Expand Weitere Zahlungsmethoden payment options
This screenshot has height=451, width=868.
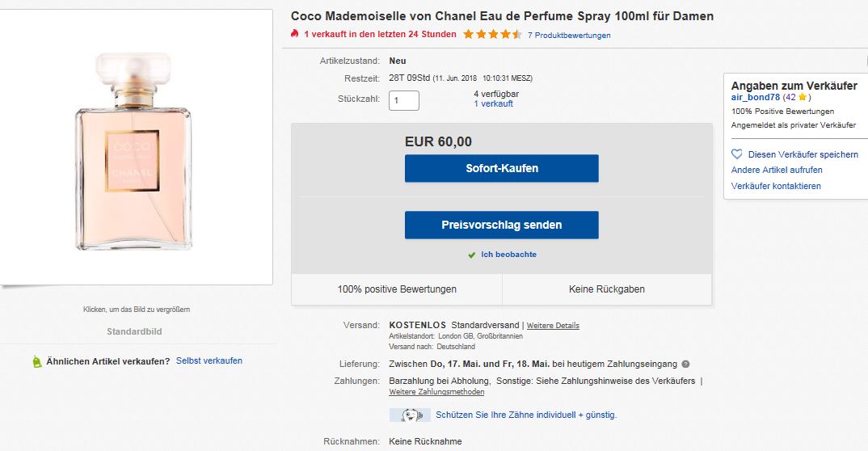(436, 392)
